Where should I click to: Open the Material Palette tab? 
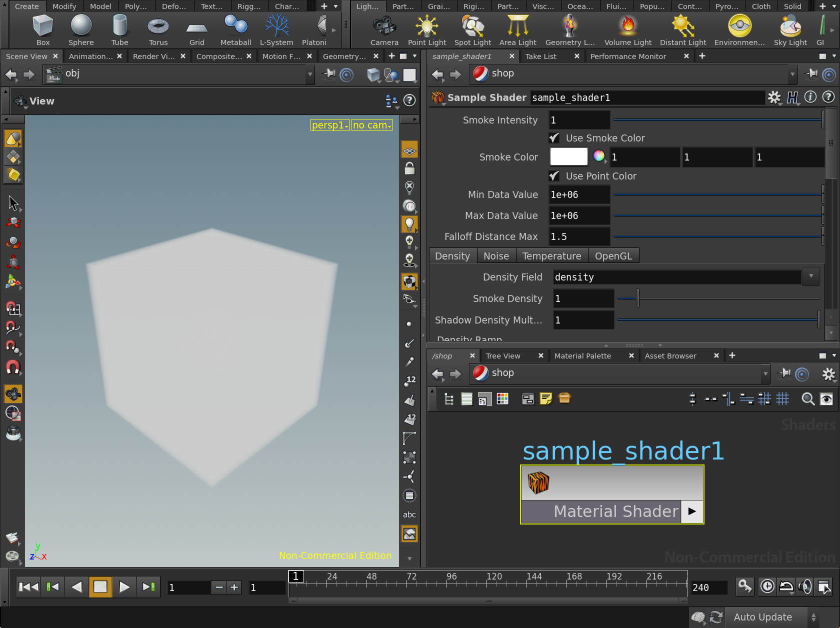pyautogui.click(x=582, y=356)
